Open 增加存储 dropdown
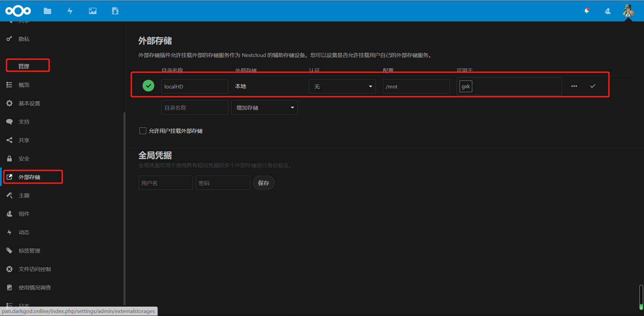Screen dimensions: 644x316 pyautogui.click(x=264, y=108)
